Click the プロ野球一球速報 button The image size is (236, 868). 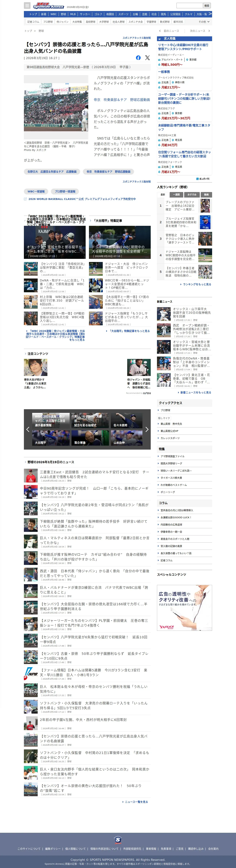pos(65,191)
